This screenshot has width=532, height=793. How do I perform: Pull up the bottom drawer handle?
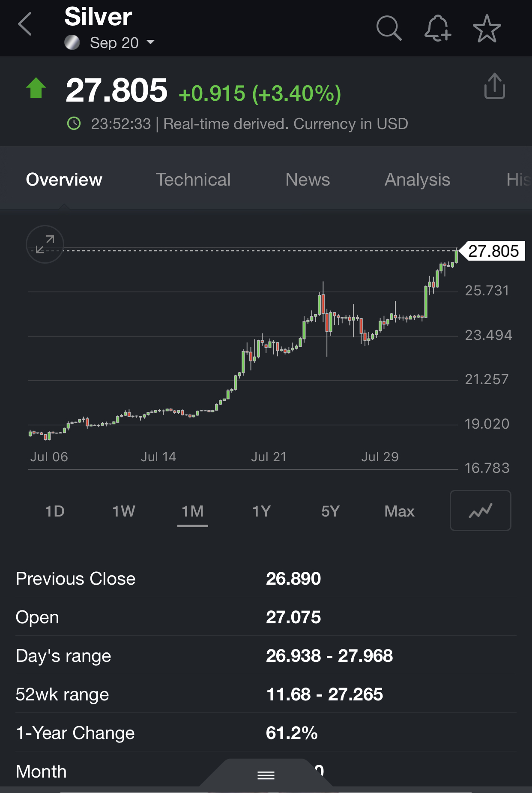point(266,775)
